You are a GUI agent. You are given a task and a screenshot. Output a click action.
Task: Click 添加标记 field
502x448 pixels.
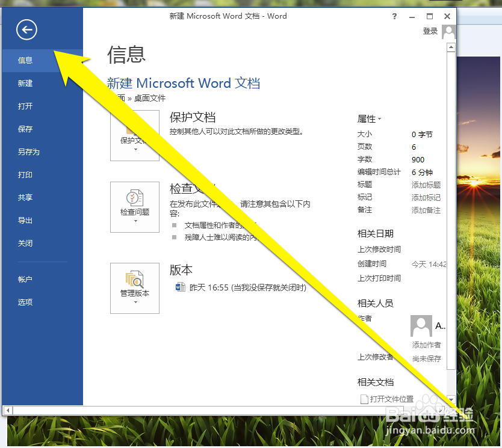(x=426, y=198)
